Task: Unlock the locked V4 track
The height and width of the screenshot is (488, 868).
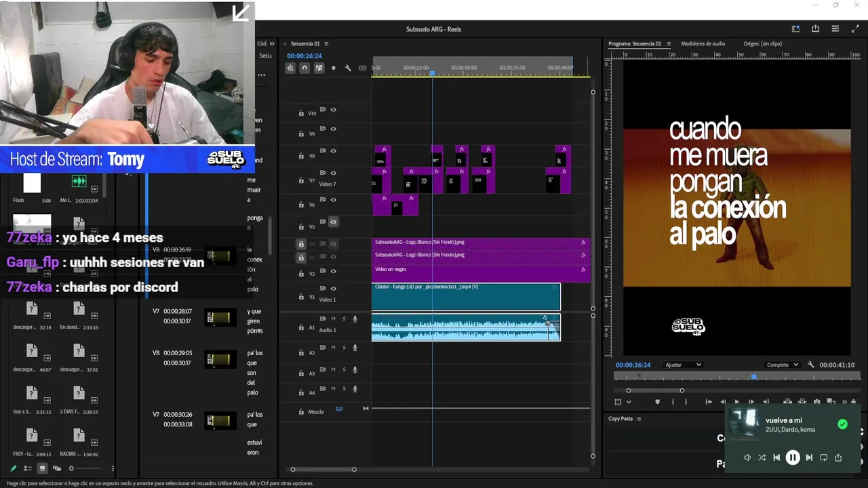Action: [x=301, y=244]
